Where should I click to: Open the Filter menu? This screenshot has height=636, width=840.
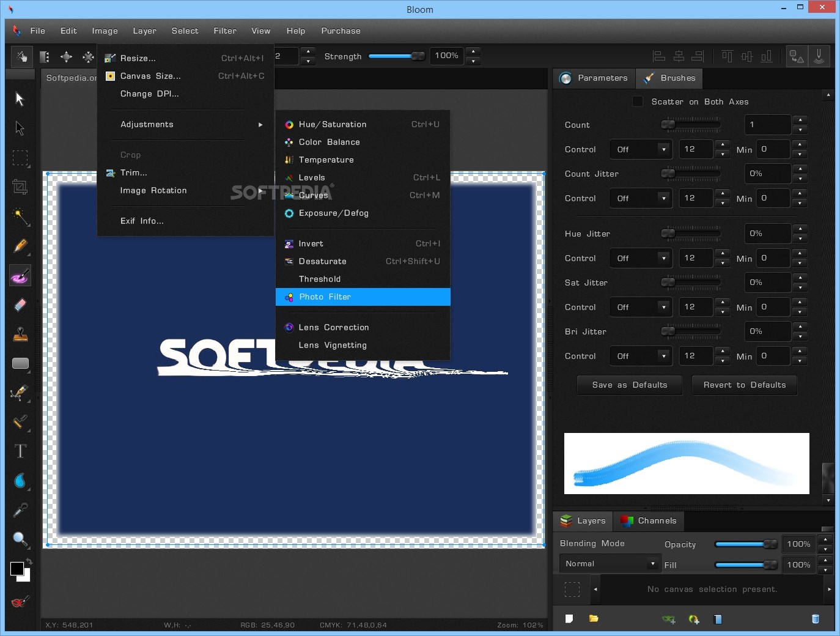click(x=225, y=31)
